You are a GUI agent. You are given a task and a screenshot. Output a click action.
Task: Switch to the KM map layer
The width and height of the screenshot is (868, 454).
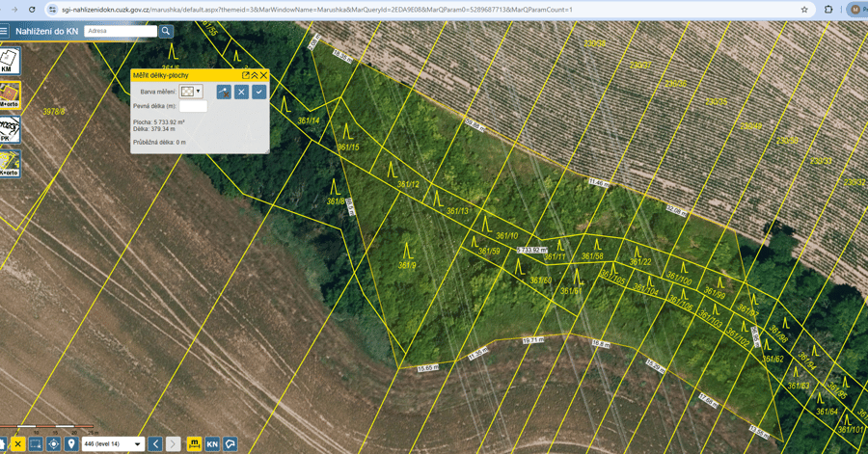tap(9, 61)
